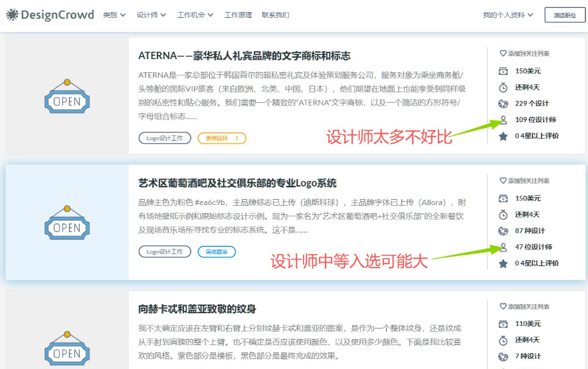This screenshot has height=369, width=588.
Task: Select the 109 位设计师 text
Action: click(536, 119)
